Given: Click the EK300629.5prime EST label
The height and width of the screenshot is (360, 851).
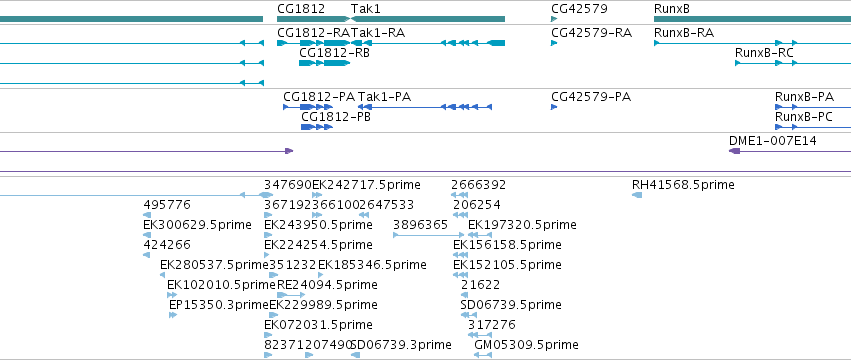Looking at the screenshot, I should (x=198, y=225).
